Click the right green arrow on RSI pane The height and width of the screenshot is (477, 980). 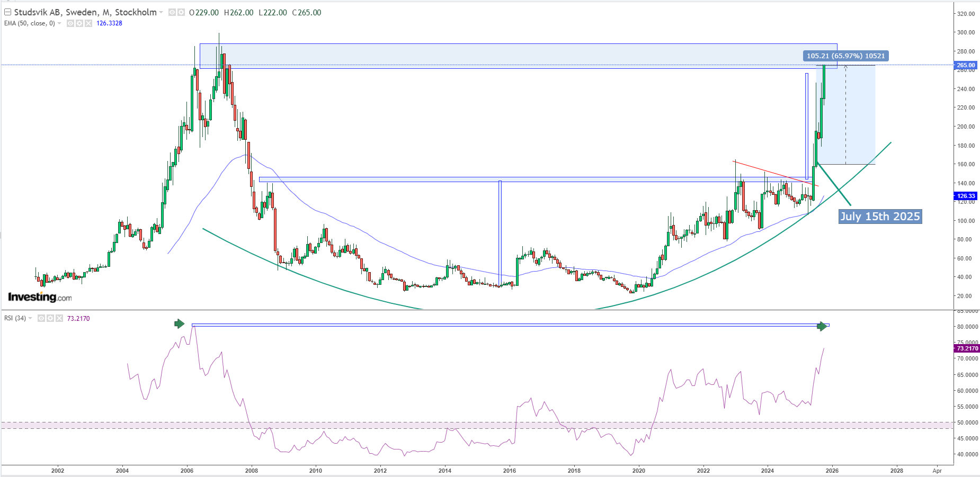click(x=822, y=326)
